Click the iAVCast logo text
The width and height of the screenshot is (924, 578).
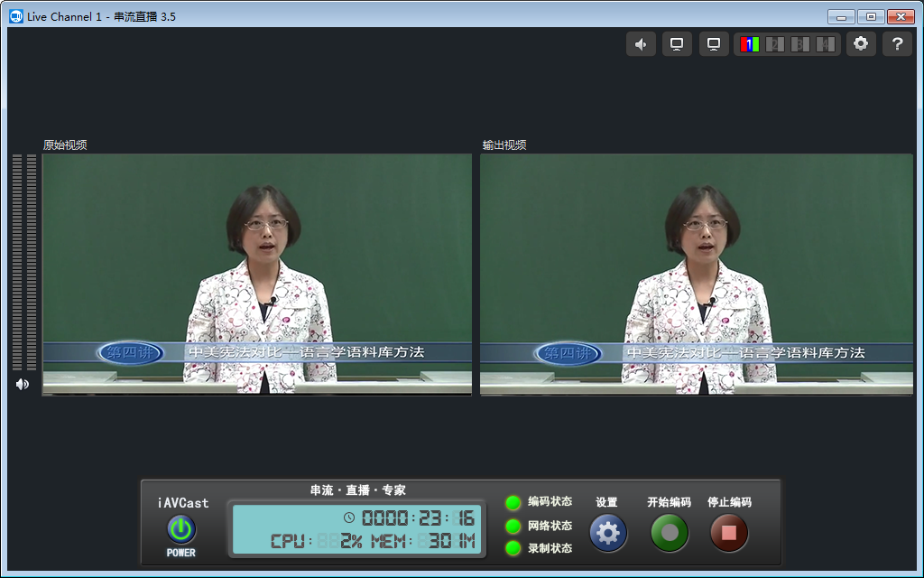[x=182, y=503]
